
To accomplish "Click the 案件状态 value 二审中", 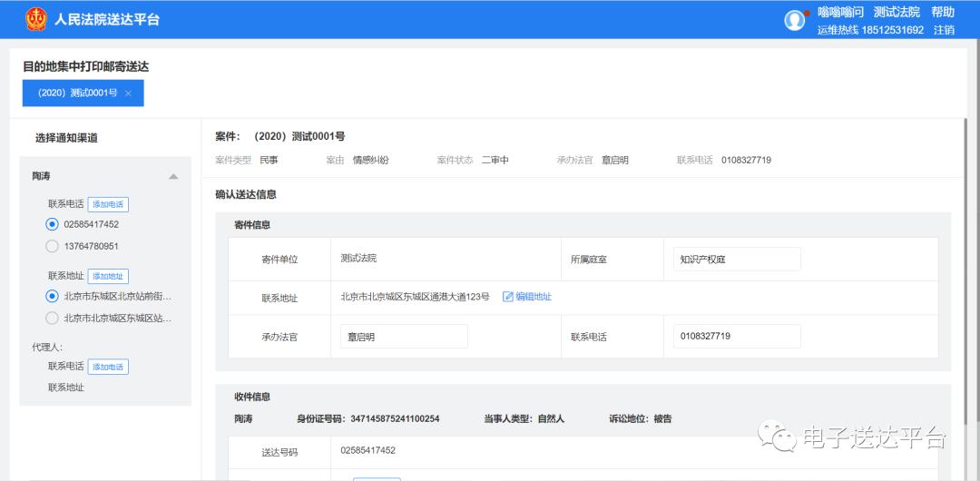I will coord(495,160).
